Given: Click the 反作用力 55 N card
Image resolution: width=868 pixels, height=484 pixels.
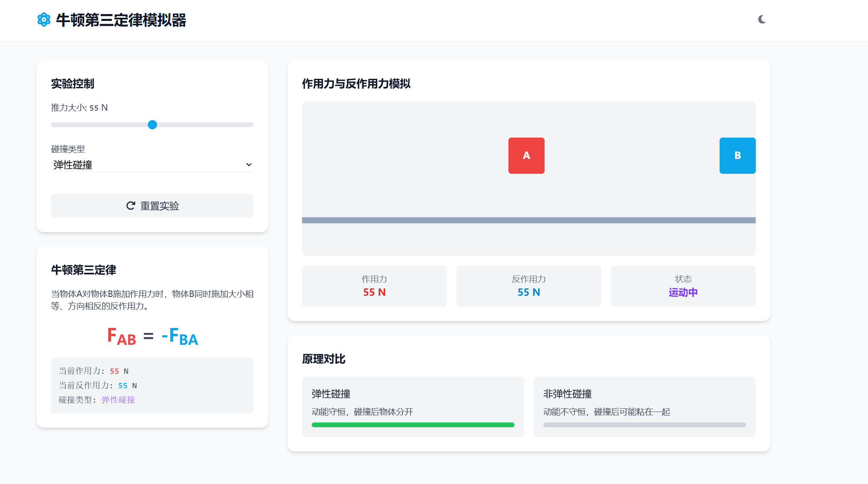Looking at the screenshot, I should click(x=529, y=286).
